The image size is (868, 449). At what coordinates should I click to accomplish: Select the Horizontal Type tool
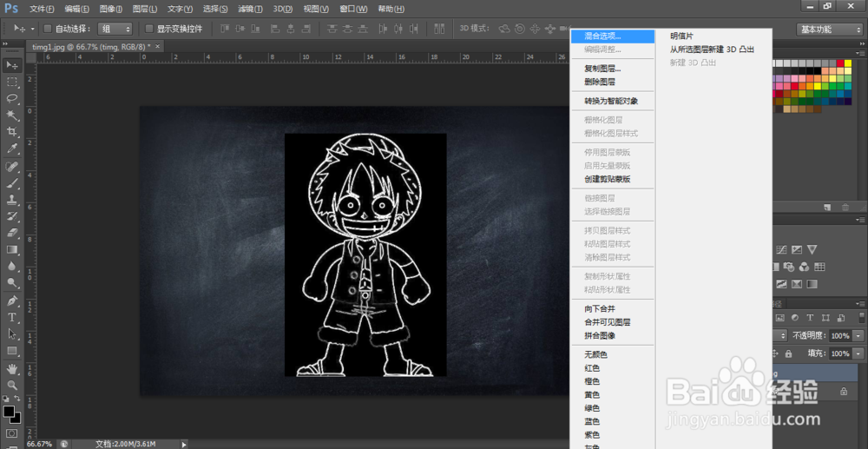(12, 318)
